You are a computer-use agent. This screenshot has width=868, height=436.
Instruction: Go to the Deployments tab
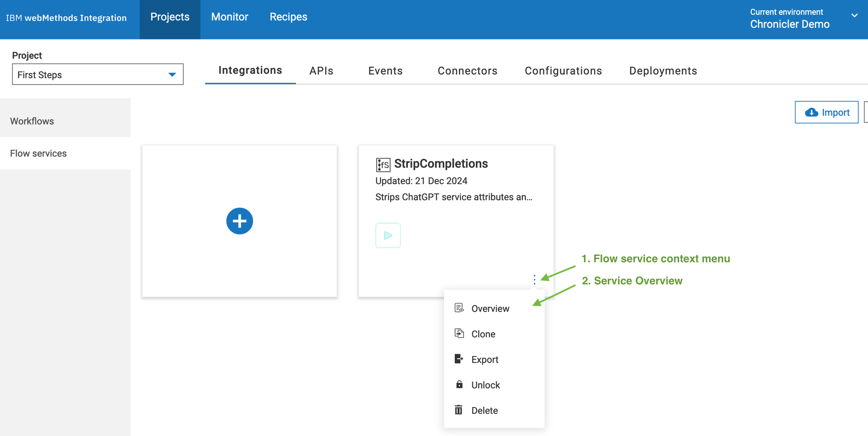pos(663,71)
